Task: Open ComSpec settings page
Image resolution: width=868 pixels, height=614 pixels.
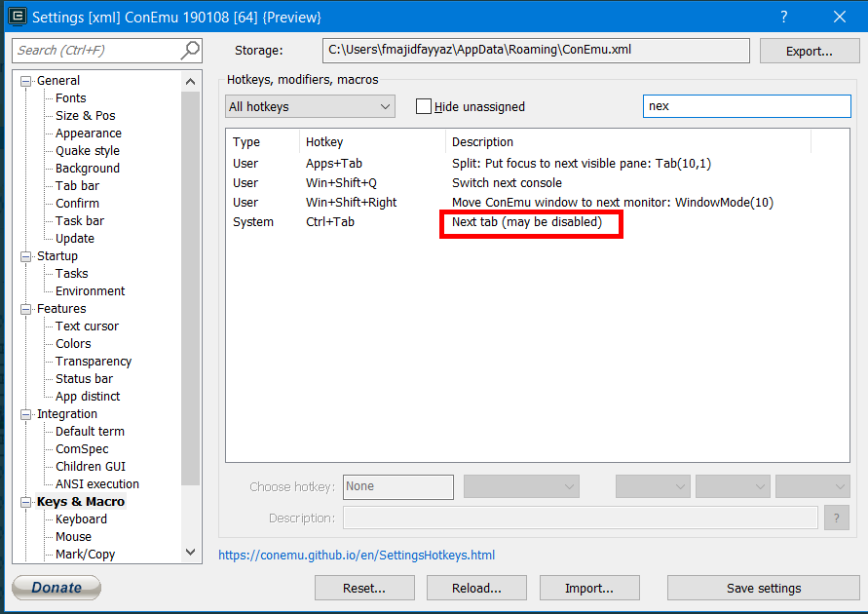Action: (82, 449)
